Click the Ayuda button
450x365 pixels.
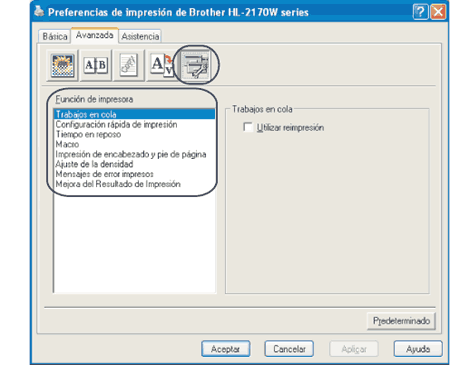tap(418, 349)
